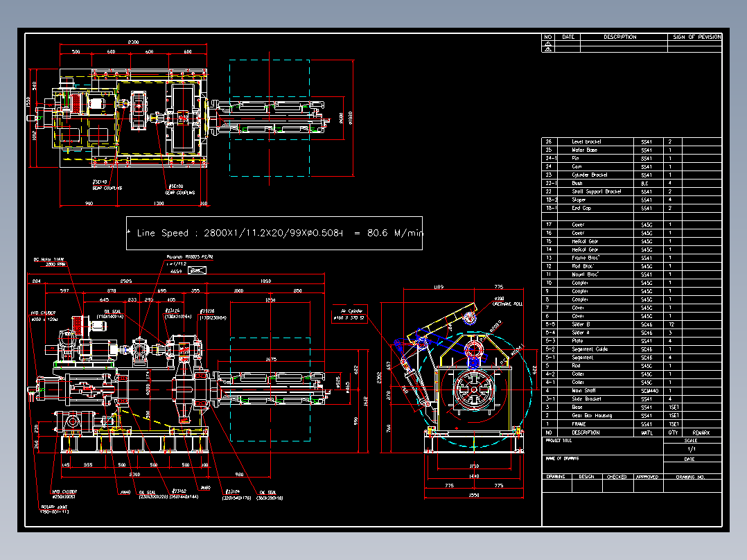This screenshot has width=747, height=560.
Task: Click the 'Motor Base' parts list entry
Action: (x=584, y=150)
